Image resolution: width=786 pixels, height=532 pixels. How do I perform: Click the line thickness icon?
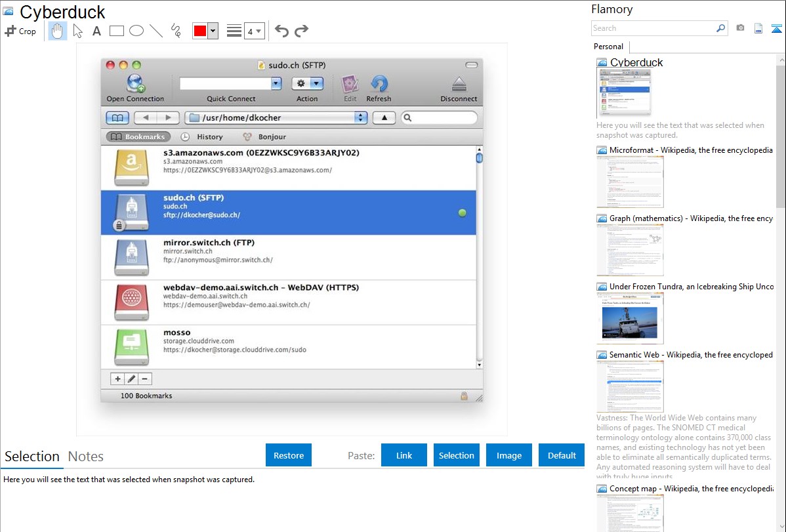(x=234, y=31)
